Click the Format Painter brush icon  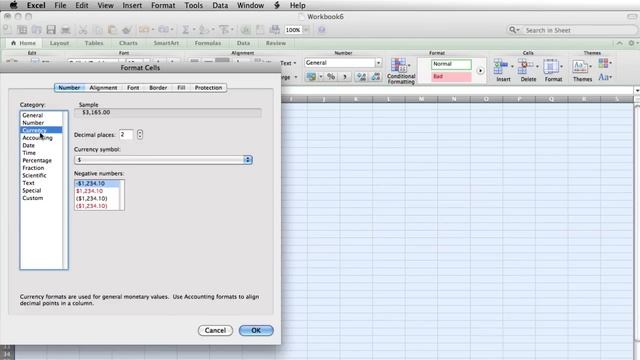(127, 30)
